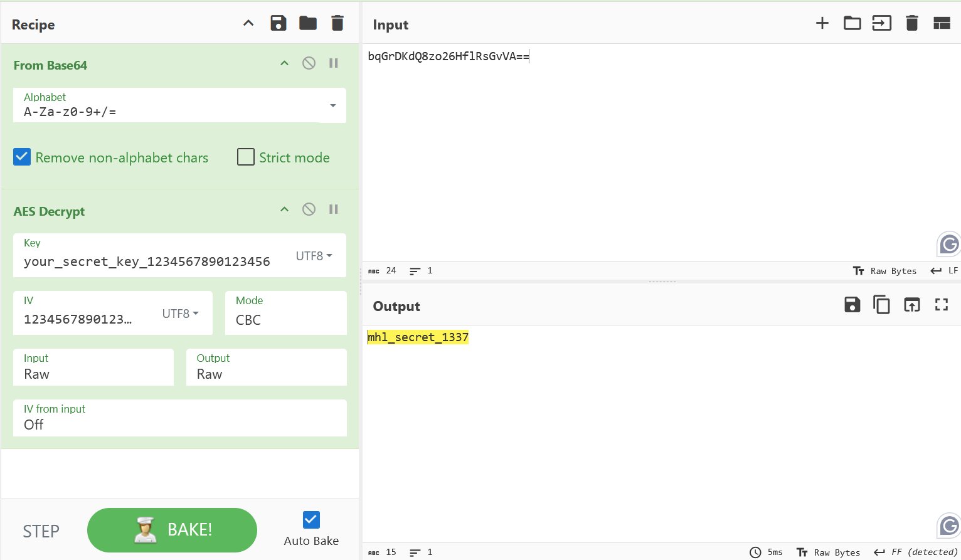Reset pane layout icon
The height and width of the screenshot is (560, 961).
942,24
